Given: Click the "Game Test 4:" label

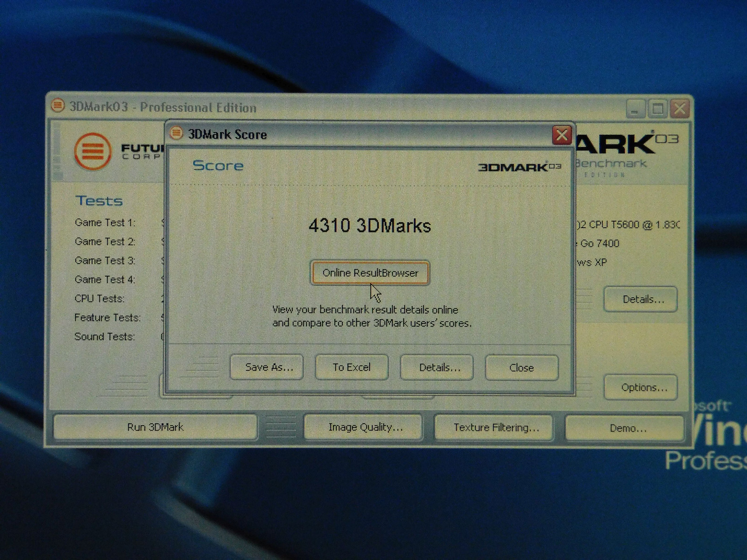Looking at the screenshot, I should [105, 280].
